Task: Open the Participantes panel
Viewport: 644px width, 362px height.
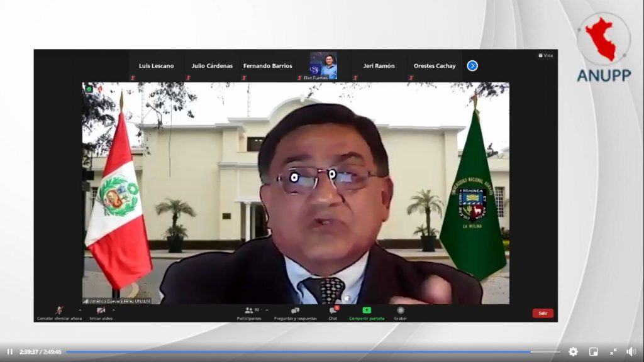Action: [x=249, y=313]
